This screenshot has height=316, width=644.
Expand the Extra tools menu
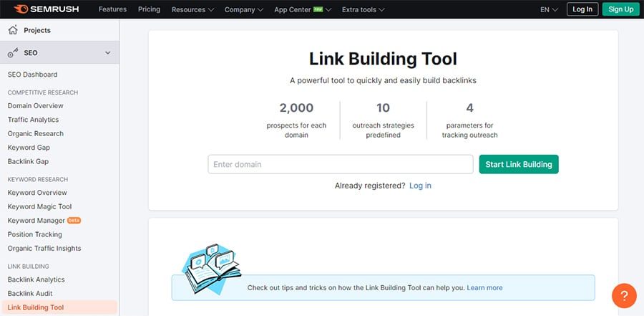pyautogui.click(x=363, y=9)
